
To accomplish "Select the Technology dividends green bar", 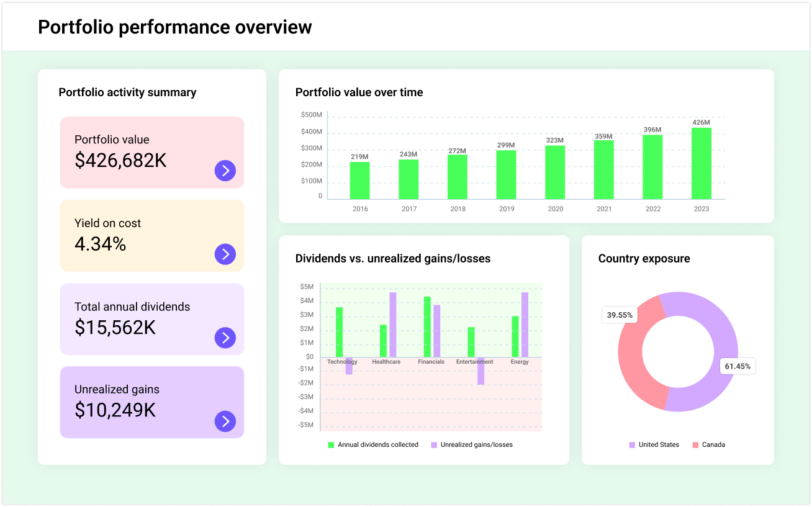I will (x=338, y=329).
